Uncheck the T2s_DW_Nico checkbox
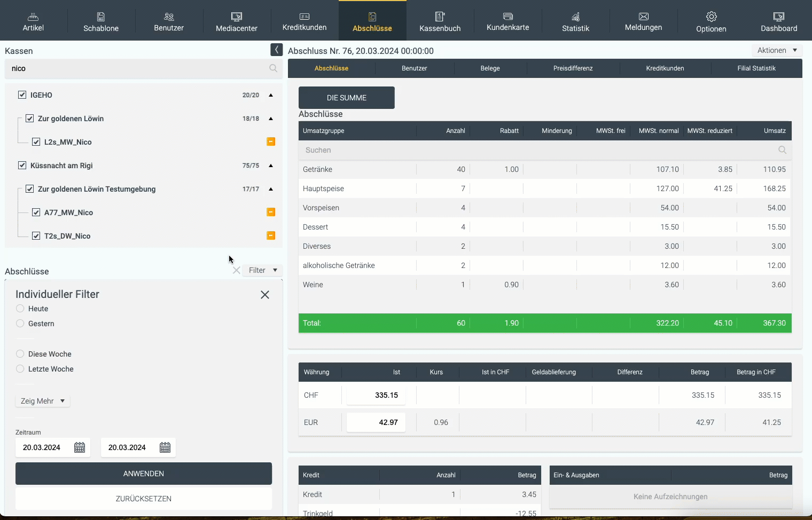Viewport: 812px width, 520px height. click(x=36, y=235)
